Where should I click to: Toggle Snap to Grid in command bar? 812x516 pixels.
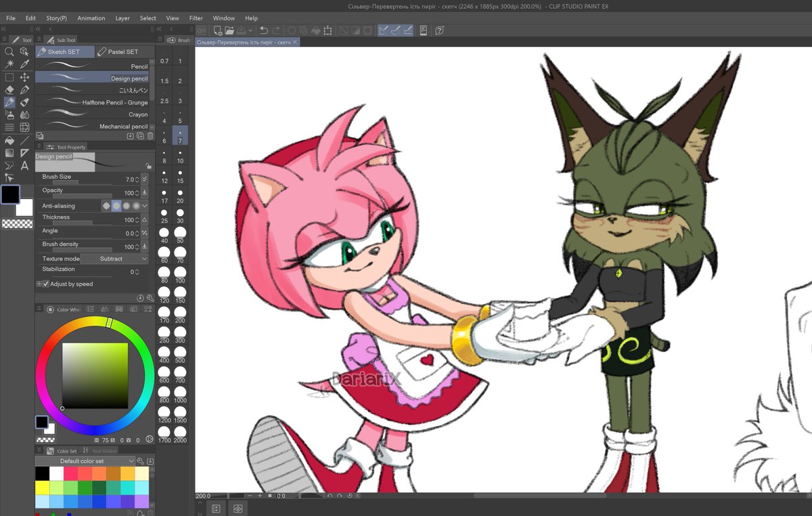(409, 30)
